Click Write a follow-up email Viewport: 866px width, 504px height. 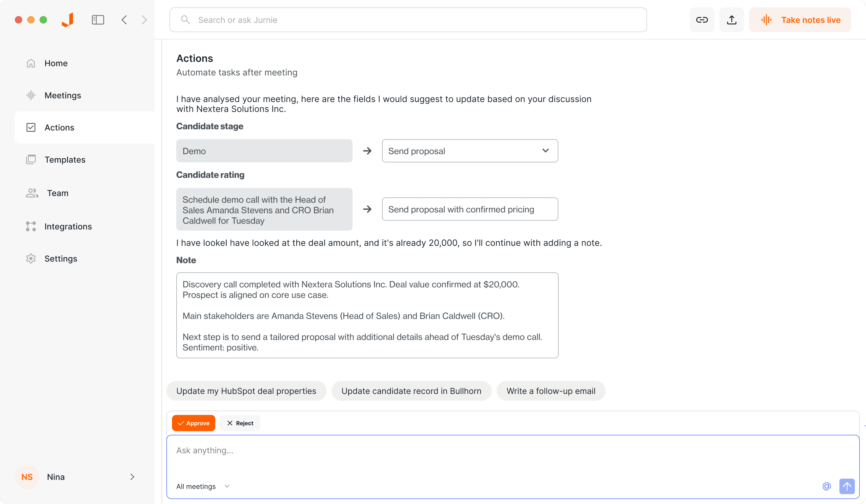pos(551,391)
